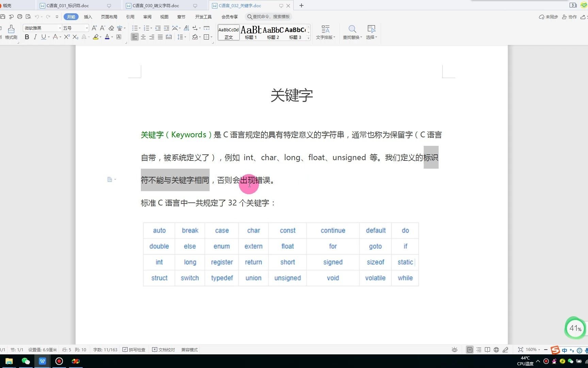The image size is (588, 368).
Task: Expand the borders dropdown arrow
Action: click(211, 37)
